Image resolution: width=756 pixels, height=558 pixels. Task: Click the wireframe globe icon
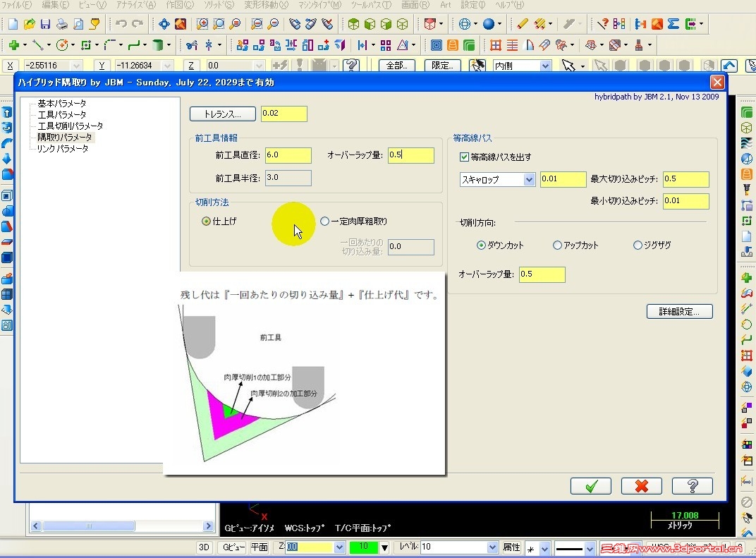[x=464, y=23]
